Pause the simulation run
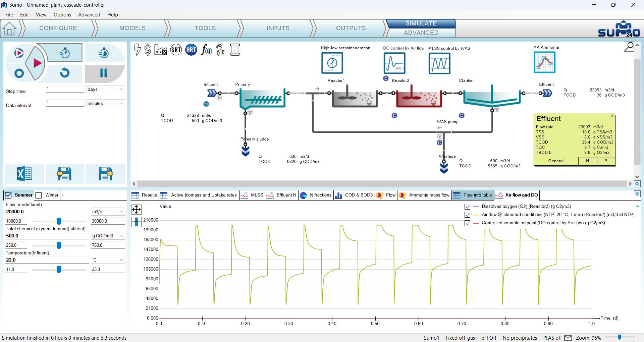The height and width of the screenshot is (342, 644). click(x=104, y=73)
